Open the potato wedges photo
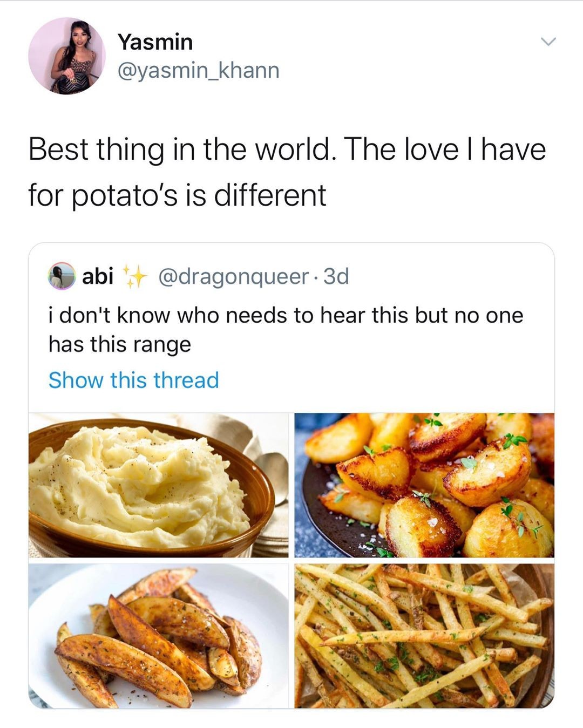583x728 pixels. (x=158, y=636)
